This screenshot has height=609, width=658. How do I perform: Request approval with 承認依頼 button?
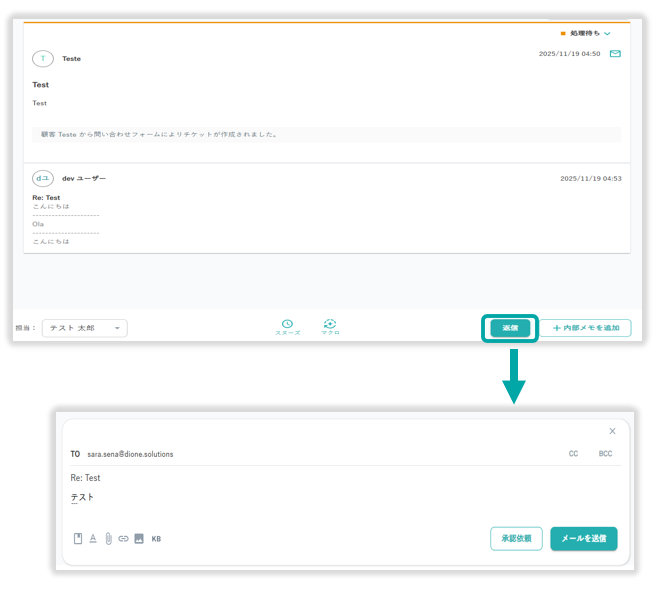pyautogui.click(x=516, y=538)
